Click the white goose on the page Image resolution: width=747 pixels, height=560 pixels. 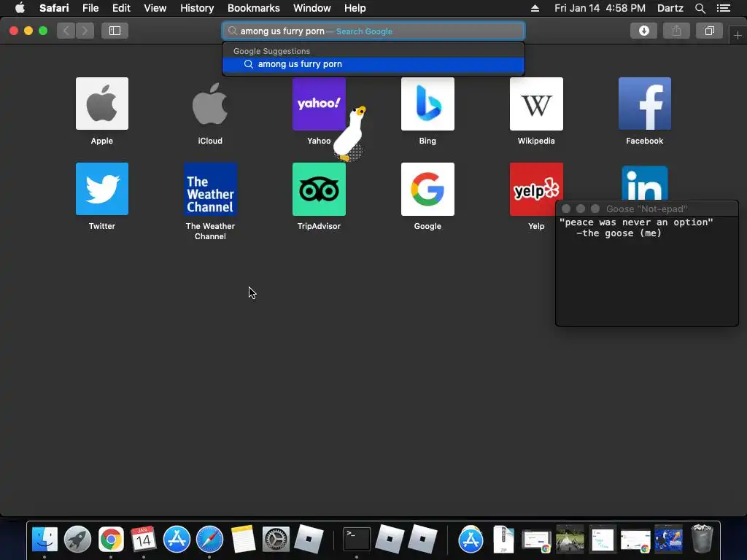(x=349, y=133)
